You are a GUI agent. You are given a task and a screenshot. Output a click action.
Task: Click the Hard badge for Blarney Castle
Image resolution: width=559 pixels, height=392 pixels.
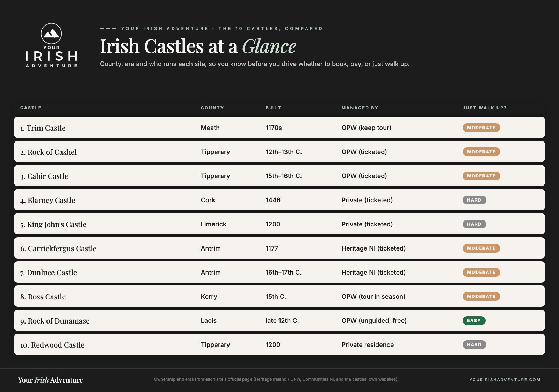(474, 200)
